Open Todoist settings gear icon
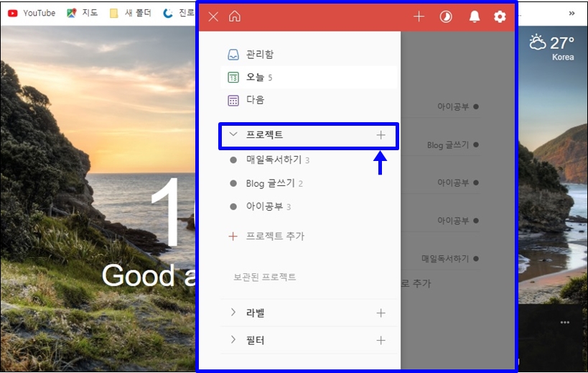 (x=500, y=17)
